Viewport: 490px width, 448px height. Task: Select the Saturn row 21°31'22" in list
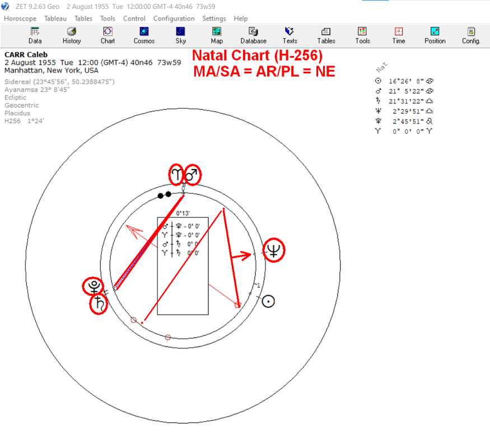point(404,101)
